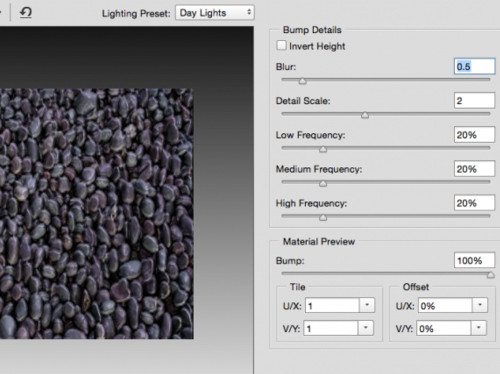This screenshot has height=374, width=500.
Task: Click the Detail Scale value field
Action: click(474, 100)
